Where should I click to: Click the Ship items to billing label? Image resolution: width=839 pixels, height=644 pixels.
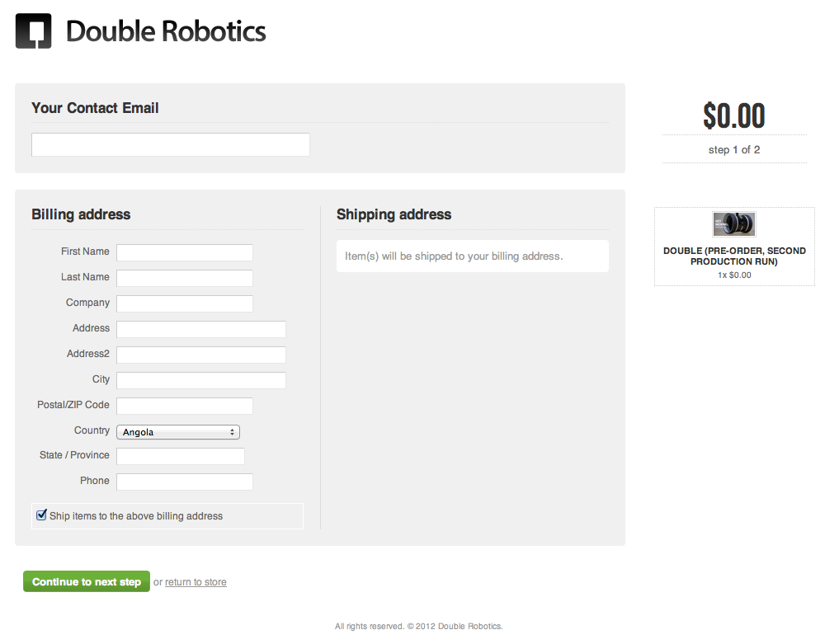coord(136,515)
